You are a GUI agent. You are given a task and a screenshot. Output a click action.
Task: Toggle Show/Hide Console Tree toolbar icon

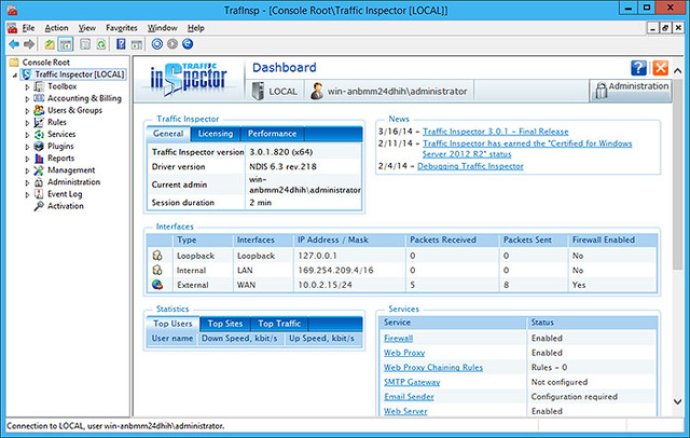(66, 44)
